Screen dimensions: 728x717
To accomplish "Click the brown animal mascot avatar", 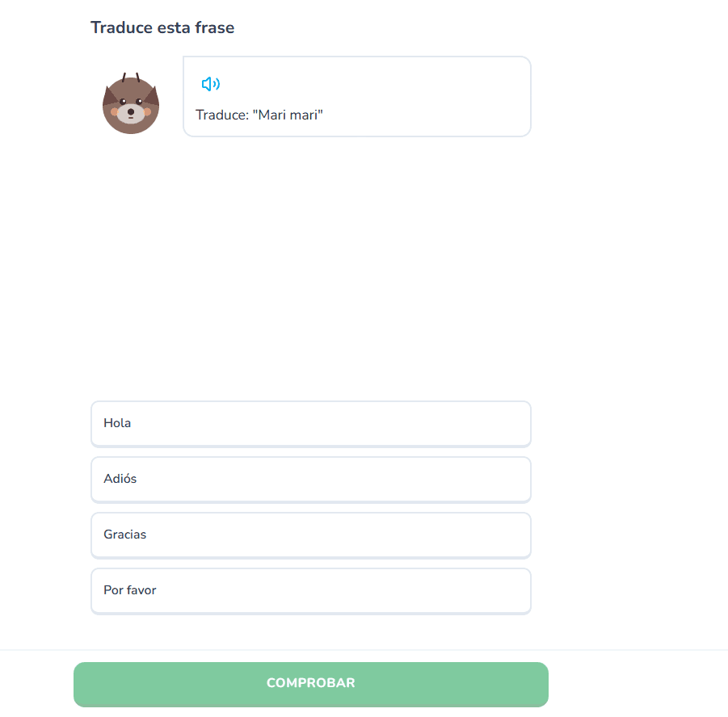I will click(131, 104).
